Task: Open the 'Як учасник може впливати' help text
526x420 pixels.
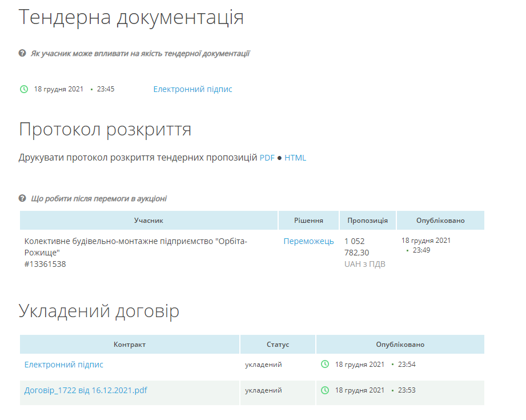Action: tap(140, 54)
